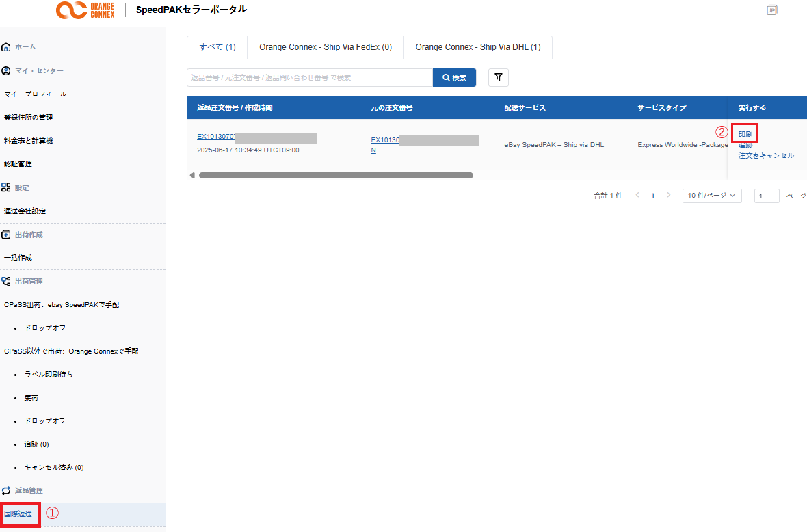Click the 返品注文番号 / 作成時間 column header

(235, 107)
